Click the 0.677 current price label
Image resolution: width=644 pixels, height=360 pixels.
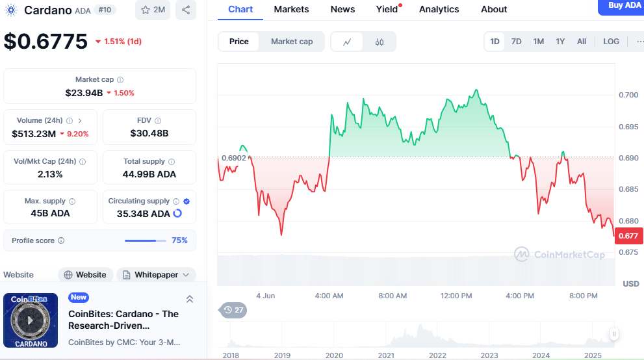point(628,236)
